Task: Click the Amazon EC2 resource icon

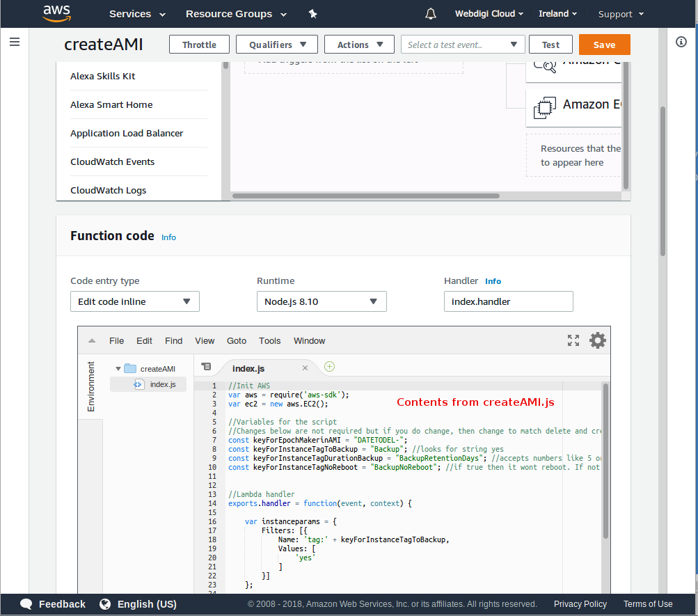Action: [x=545, y=108]
